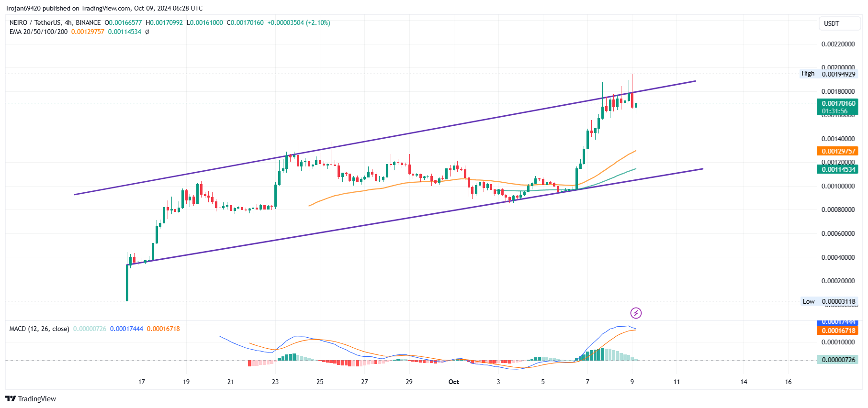Click date 9 on the time axis

[632, 382]
